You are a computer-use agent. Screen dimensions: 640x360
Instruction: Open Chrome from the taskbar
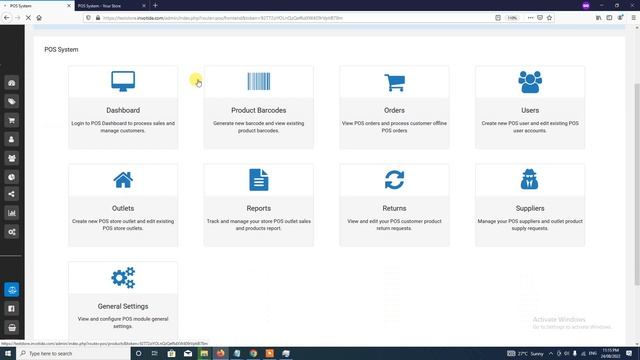(x=253, y=353)
